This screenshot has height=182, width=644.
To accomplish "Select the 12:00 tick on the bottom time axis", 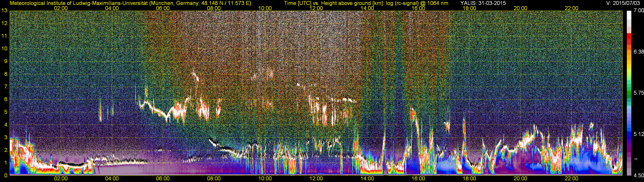I will click(x=316, y=179).
